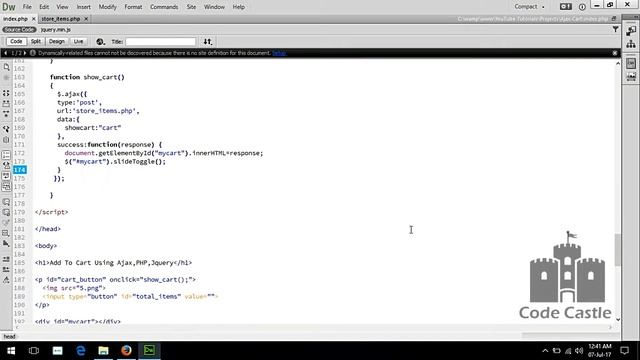The height and width of the screenshot is (360, 640).
Task: Open the Recent Snippets icon
Action: click(x=6, y=233)
